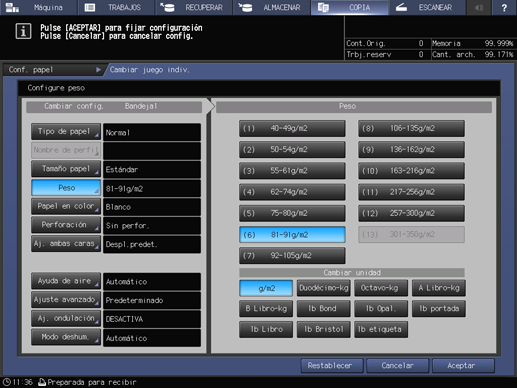
Task: Select weight (12) 257-300g/m2
Action: point(411,213)
